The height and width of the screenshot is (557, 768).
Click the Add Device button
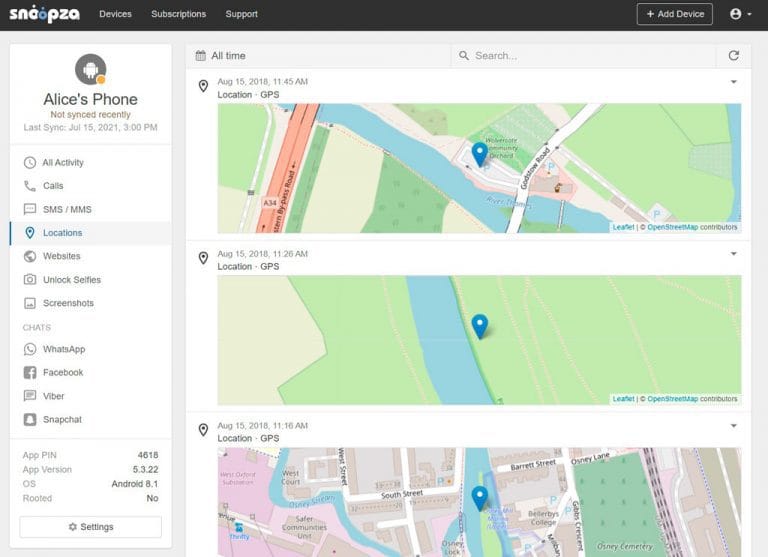point(674,14)
